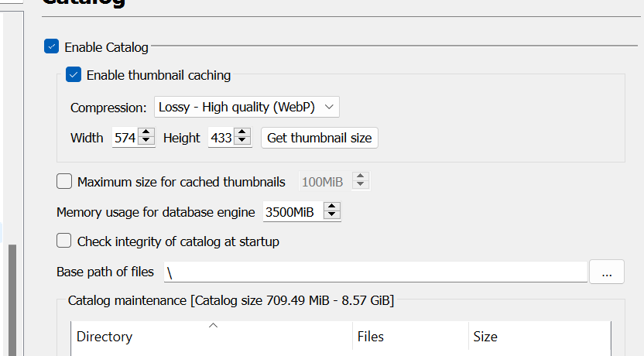Click the Base path of files field
644x356 pixels.
375,272
